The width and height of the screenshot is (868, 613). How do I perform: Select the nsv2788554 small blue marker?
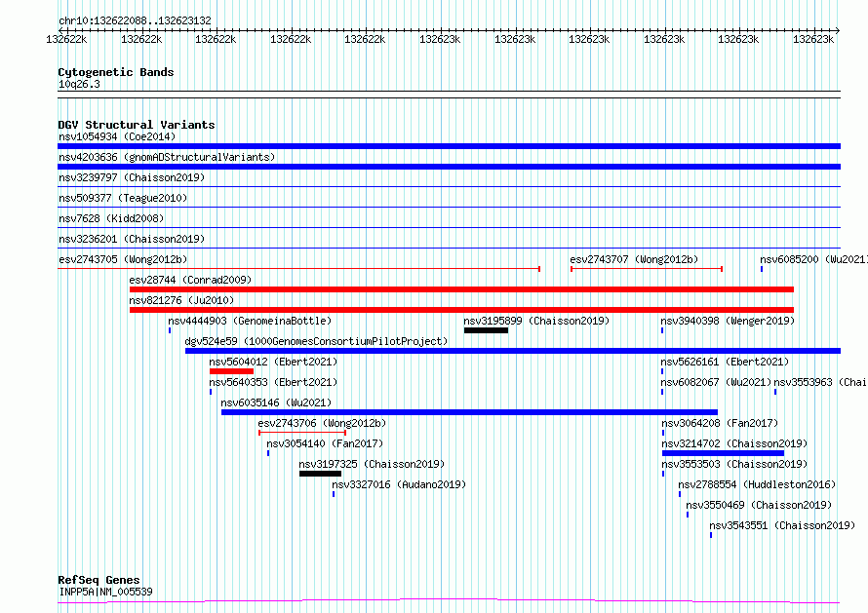pos(680,494)
